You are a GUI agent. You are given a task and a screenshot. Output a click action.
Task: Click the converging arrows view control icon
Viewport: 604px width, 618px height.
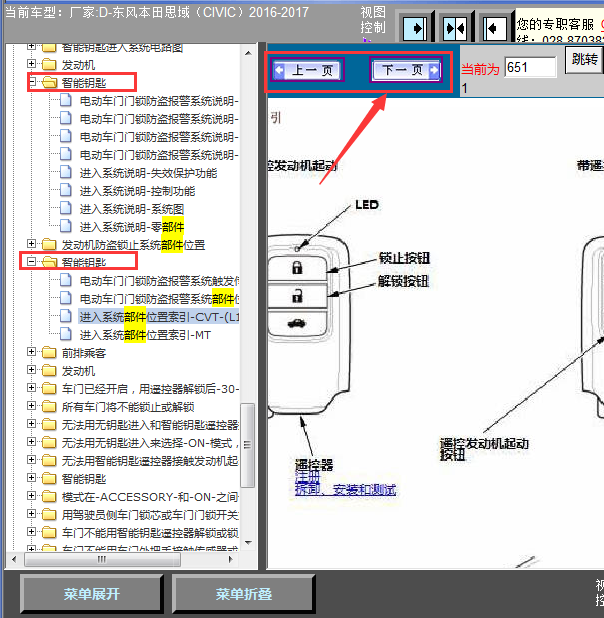click(x=455, y=28)
